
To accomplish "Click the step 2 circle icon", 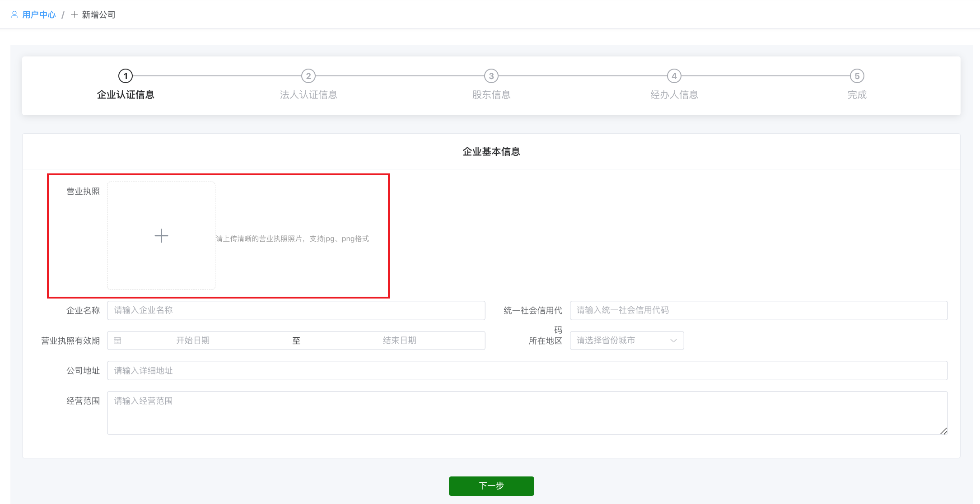I will click(308, 76).
